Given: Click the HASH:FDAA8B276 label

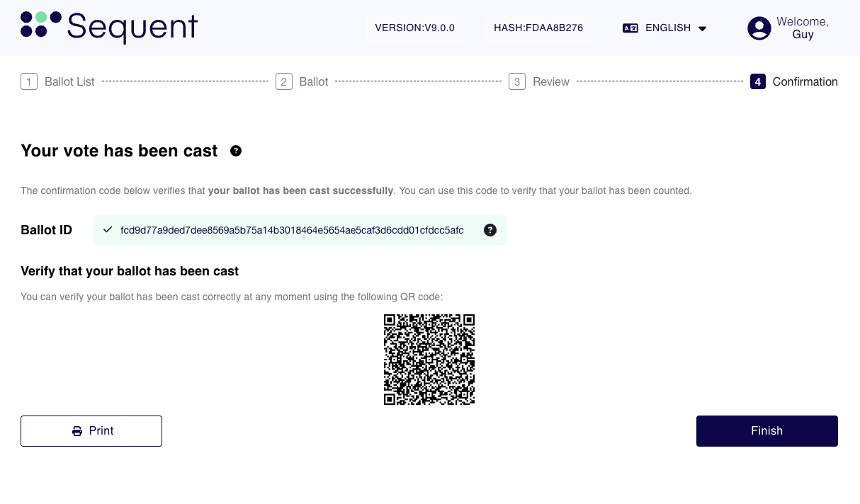Looking at the screenshot, I should (538, 28).
